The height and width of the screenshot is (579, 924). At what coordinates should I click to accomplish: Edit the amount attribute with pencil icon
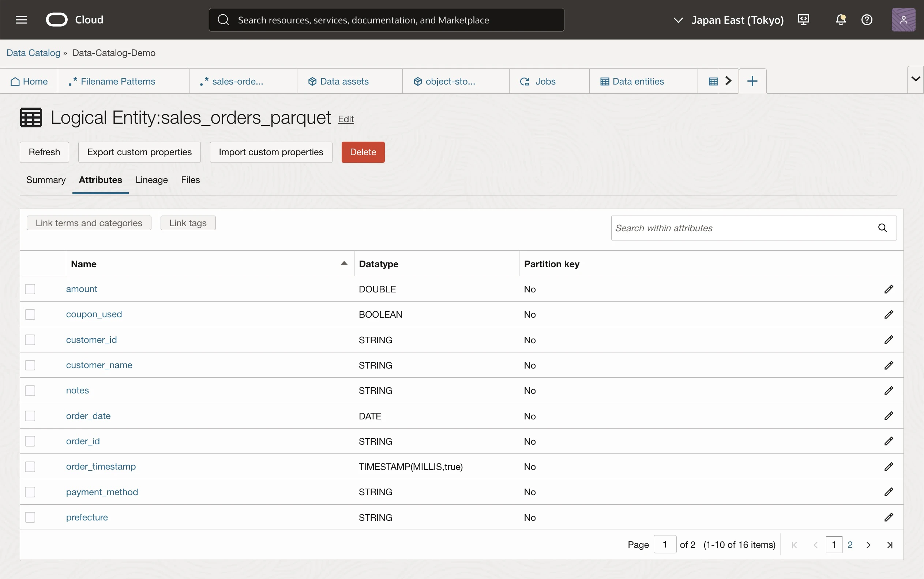pos(889,289)
